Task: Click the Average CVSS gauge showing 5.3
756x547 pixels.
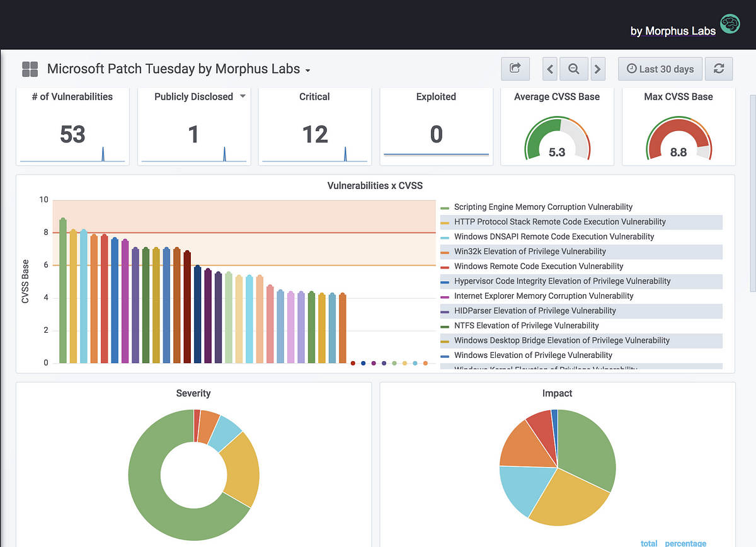Action: pyautogui.click(x=557, y=139)
